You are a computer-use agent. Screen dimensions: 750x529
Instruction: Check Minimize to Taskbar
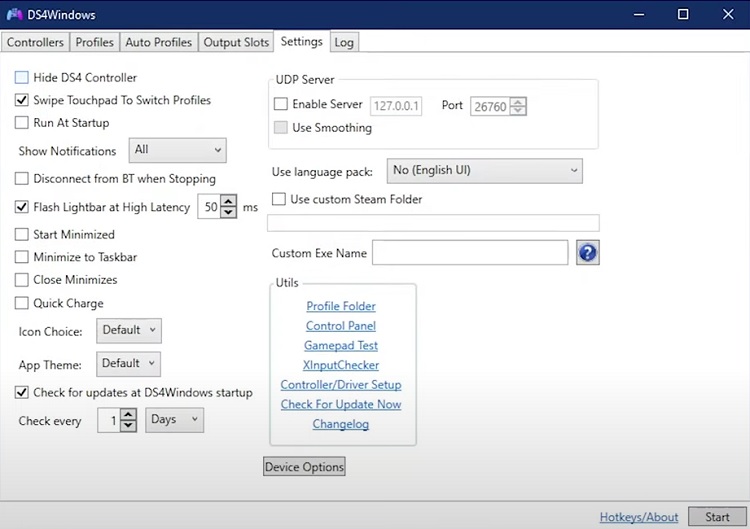coord(22,257)
